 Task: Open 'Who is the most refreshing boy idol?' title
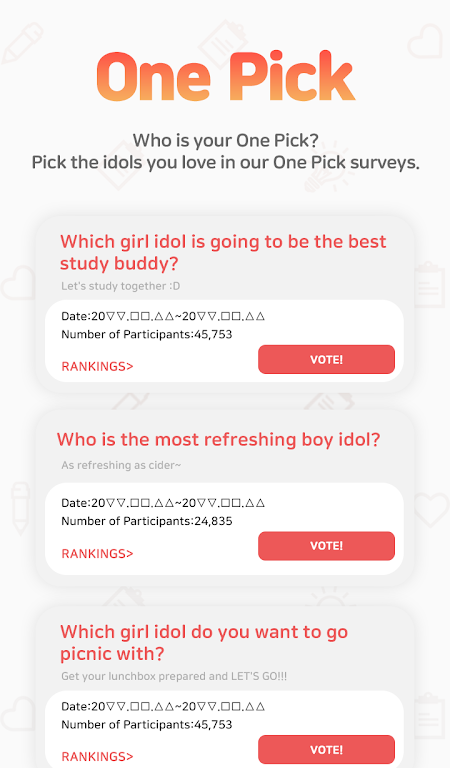click(218, 439)
